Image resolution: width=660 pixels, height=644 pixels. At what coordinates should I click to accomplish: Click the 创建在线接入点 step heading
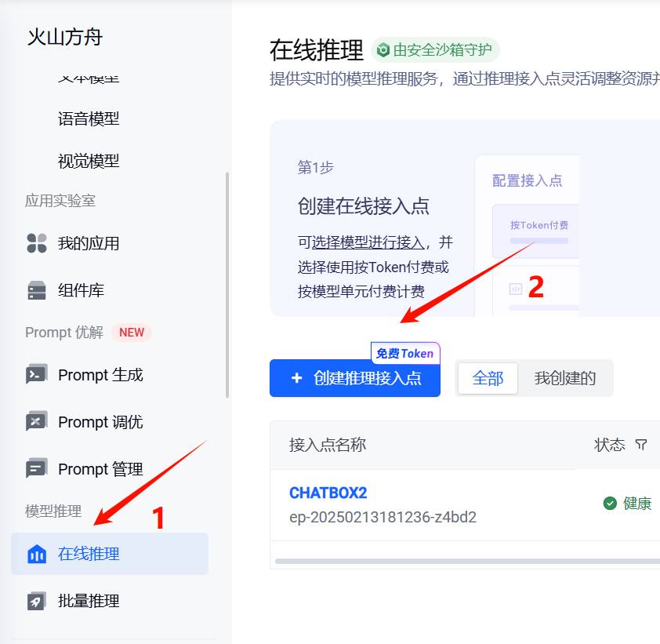(x=363, y=206)
